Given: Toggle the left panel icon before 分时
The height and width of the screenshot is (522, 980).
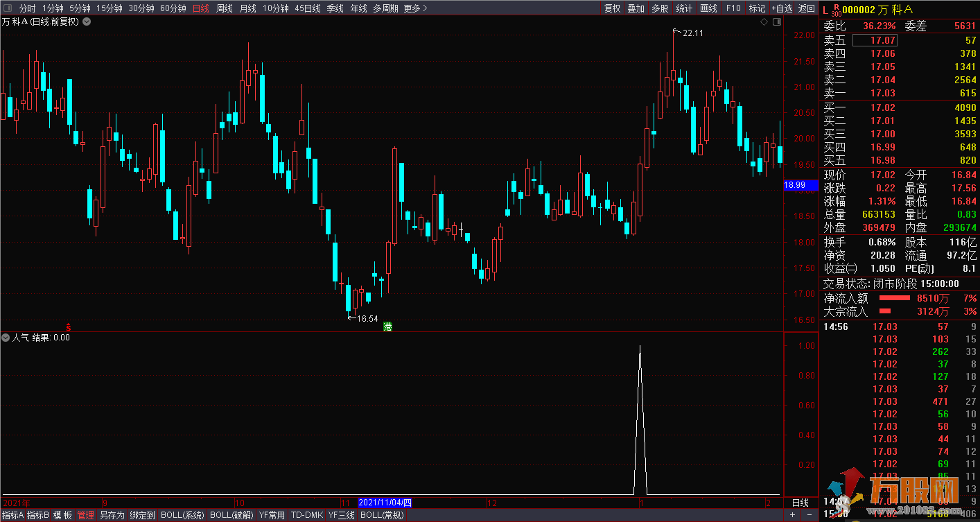Looking at the screenshot, I should click(x=7, y=8).
